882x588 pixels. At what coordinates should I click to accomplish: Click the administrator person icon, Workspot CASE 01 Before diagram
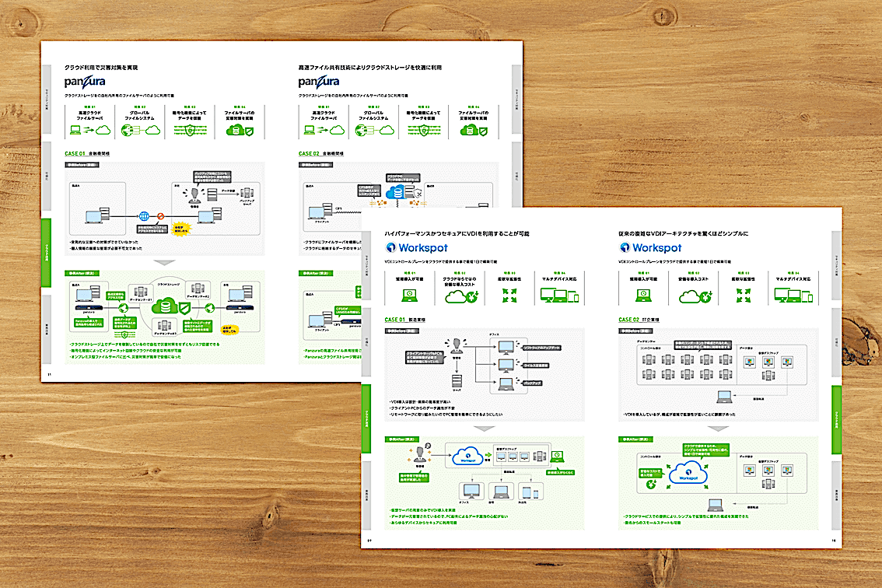(x=457, y=345)
